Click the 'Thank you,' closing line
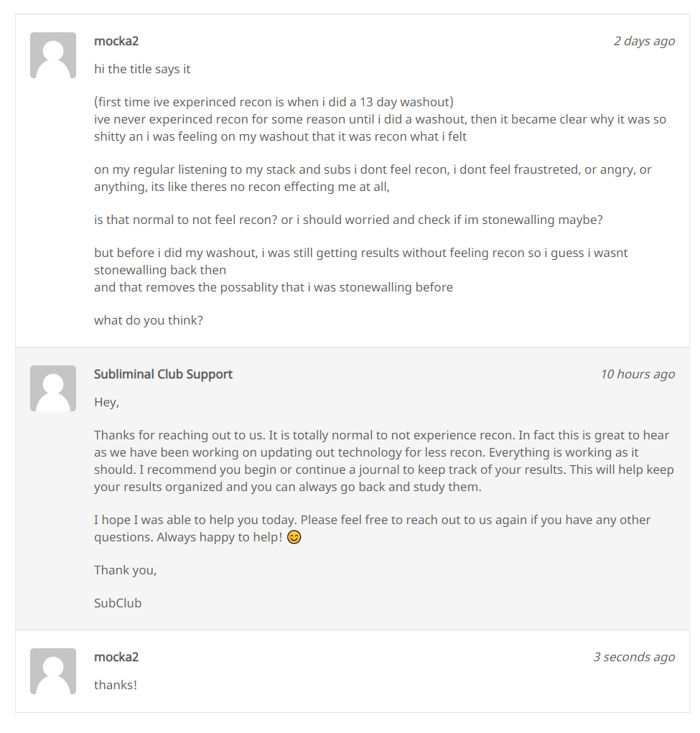The image size is (700, 733). click(x=126, y=570)
